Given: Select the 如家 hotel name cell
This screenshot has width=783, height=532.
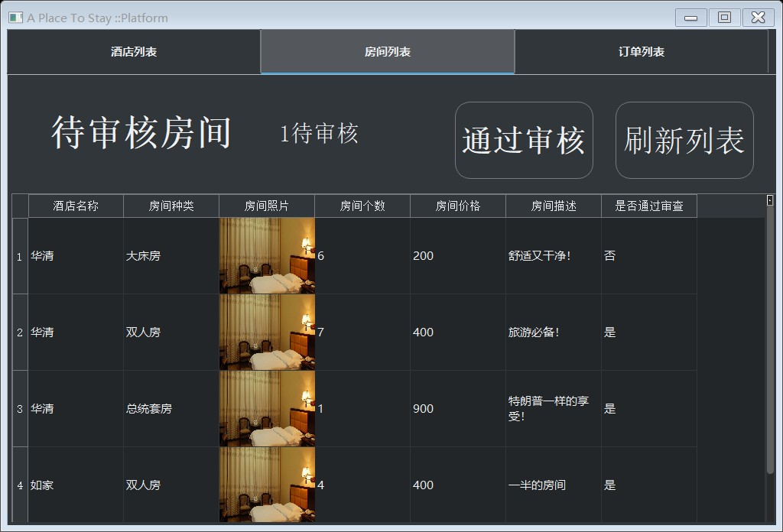Looking at the screenshot, I should pos(76,485).
